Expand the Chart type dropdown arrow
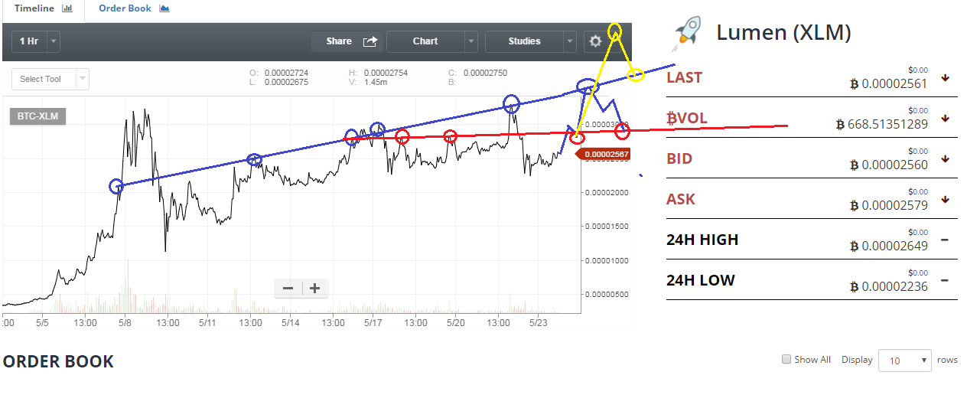This screenshot has width=980, height=408. (471, 41)
